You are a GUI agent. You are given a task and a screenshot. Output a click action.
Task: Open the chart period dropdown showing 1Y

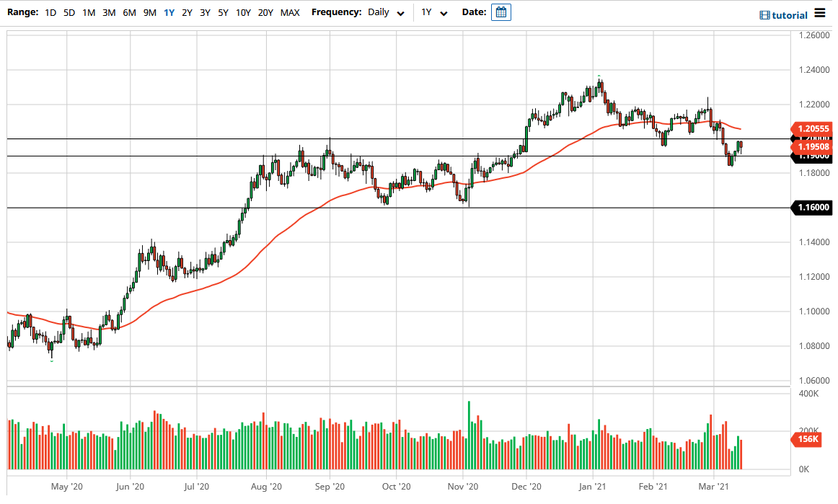pyautogui.click(x=432, y=13)
